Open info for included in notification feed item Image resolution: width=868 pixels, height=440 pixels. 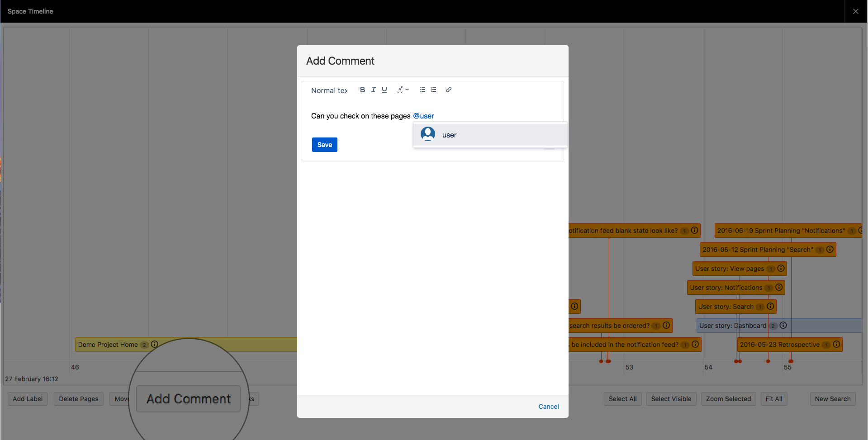695,344
